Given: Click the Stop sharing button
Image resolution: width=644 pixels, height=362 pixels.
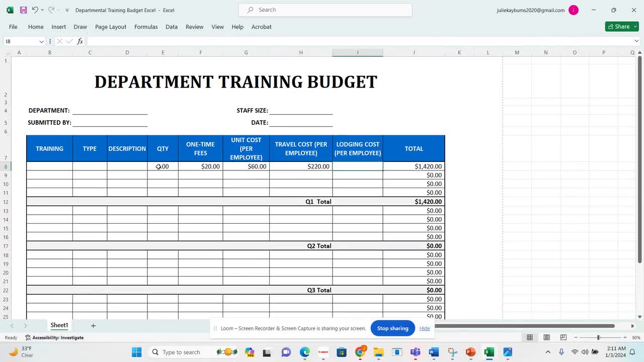Looking at the screenshot, I should [x=392, y=328].
